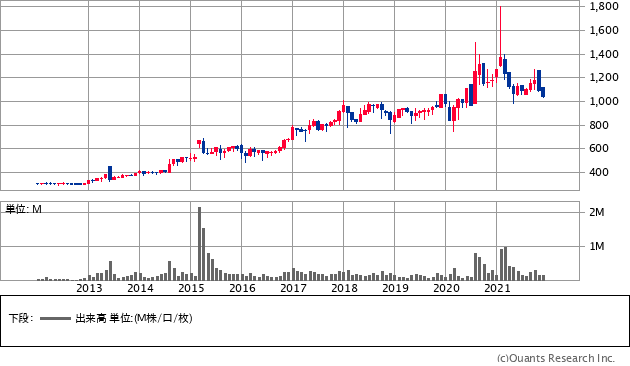Select the 2016 year label
This screenshot has width=630, height=366.
(x=242, y=288)
